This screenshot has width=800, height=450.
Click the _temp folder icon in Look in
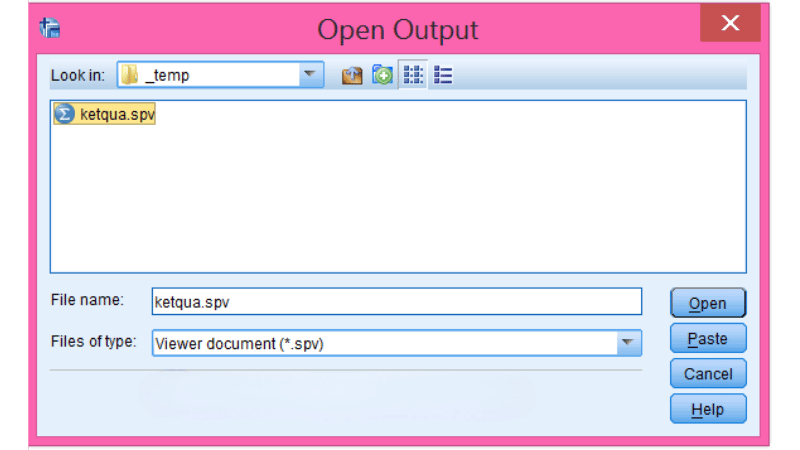point(130,74)
